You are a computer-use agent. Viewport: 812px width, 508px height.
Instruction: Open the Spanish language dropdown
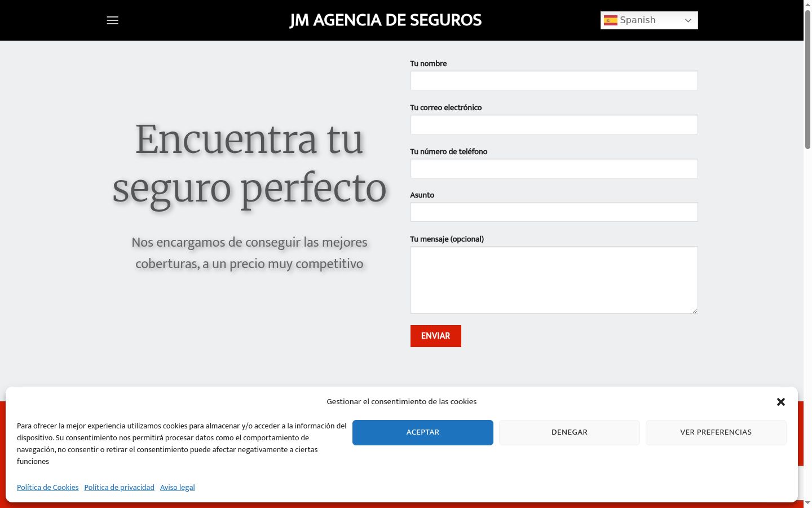pyautogui.click(x=649, y=20)
